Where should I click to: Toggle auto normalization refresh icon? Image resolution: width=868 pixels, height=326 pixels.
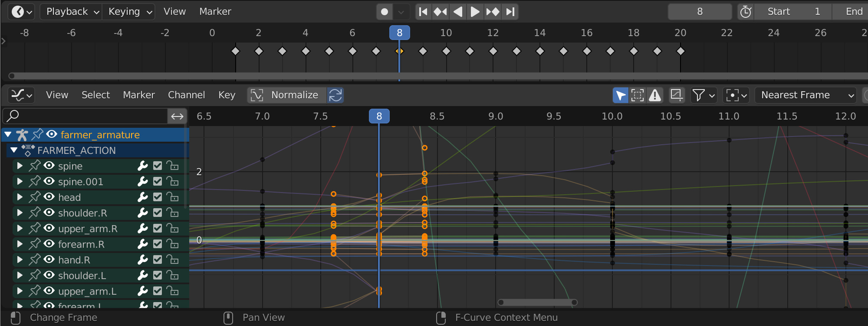pos(335,95)
